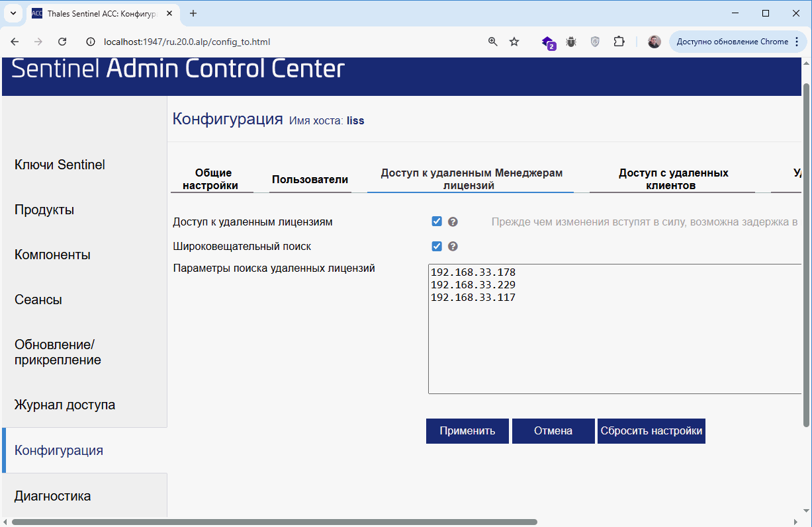812x527 pixels.
Task: Expand the tab search dropdown arrow
Action: coord(13,13)
